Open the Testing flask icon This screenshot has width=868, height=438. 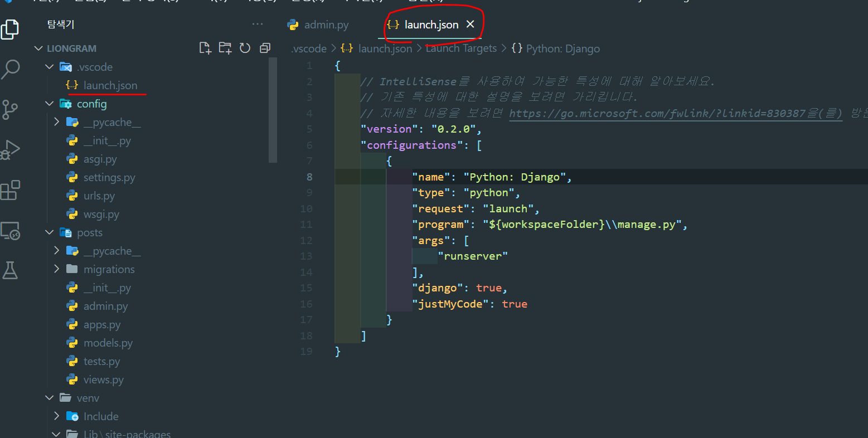10,270
